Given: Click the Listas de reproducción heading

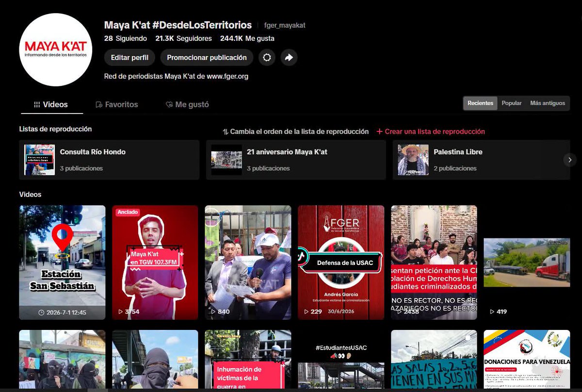Looking at the screenshot, I should tap(55, 129).
